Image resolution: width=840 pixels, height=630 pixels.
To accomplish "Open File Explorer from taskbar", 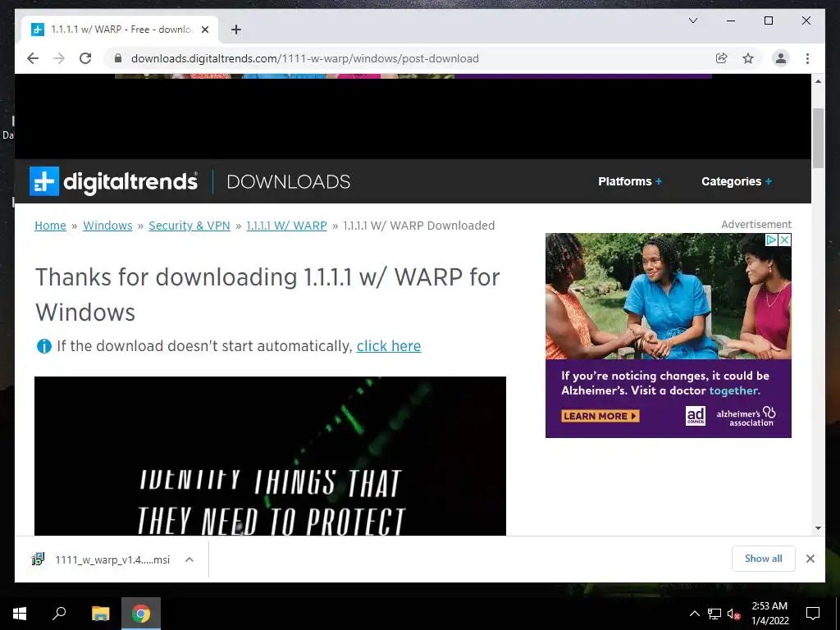I will click(100, 614).
